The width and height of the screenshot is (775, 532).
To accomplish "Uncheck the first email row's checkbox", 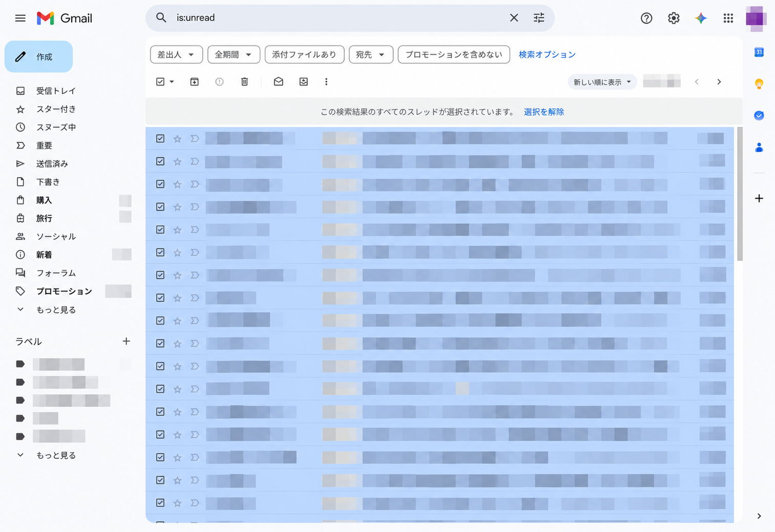I will [160, 139].
